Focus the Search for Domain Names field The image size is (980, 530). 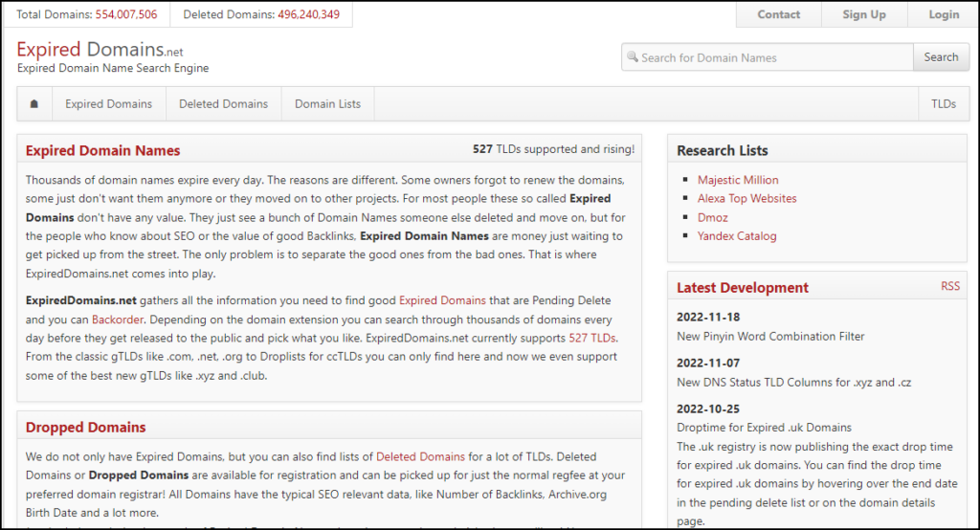767,56
